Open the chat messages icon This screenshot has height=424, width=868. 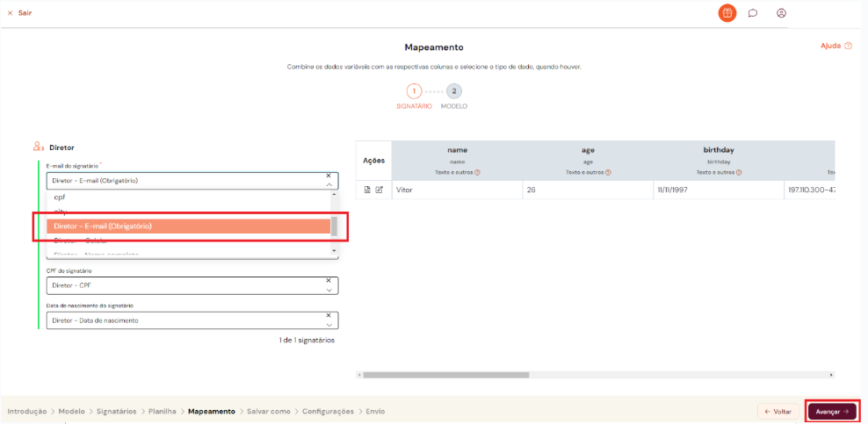(753, 13)
